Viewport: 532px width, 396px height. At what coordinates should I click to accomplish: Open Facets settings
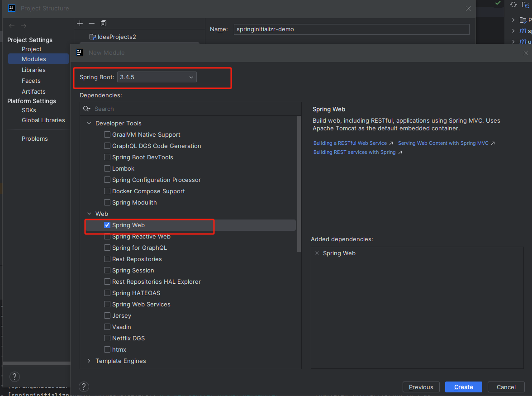pyautogui.click(x=31, y=81)
